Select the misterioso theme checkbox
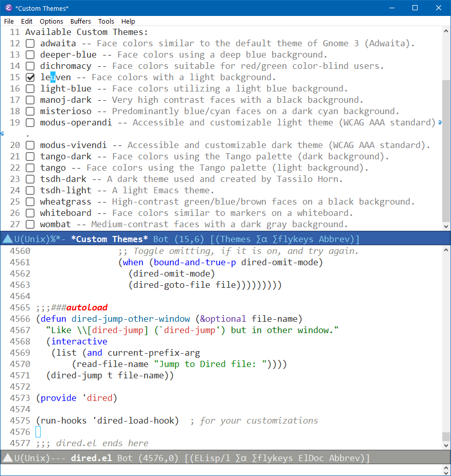 pyautogui.click(x=30, y=111)
